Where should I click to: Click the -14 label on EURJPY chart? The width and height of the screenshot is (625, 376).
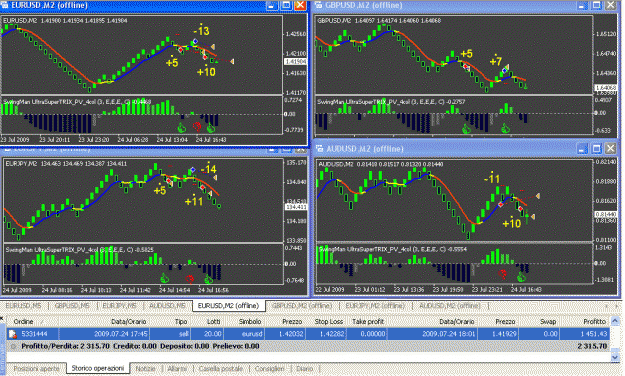208,169
